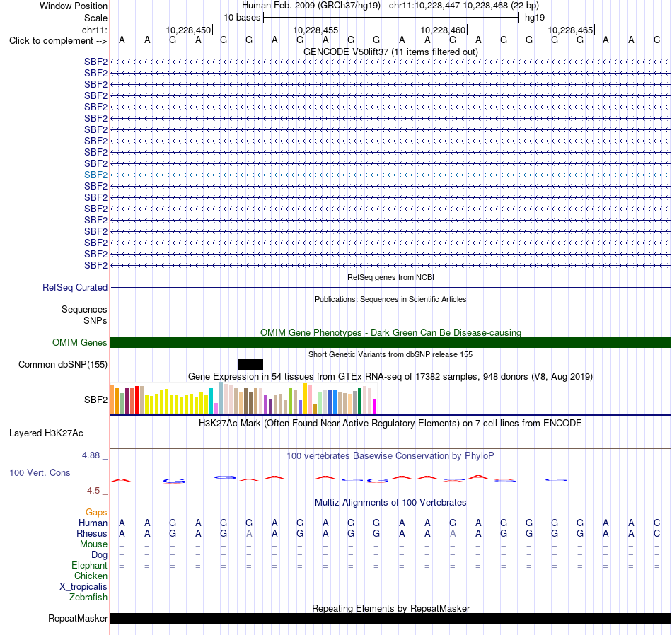This screenshot has height=635, width=672.
Task: Open Short Genetic Variants from dbSNP title
Action: click(x=390, y=354)
